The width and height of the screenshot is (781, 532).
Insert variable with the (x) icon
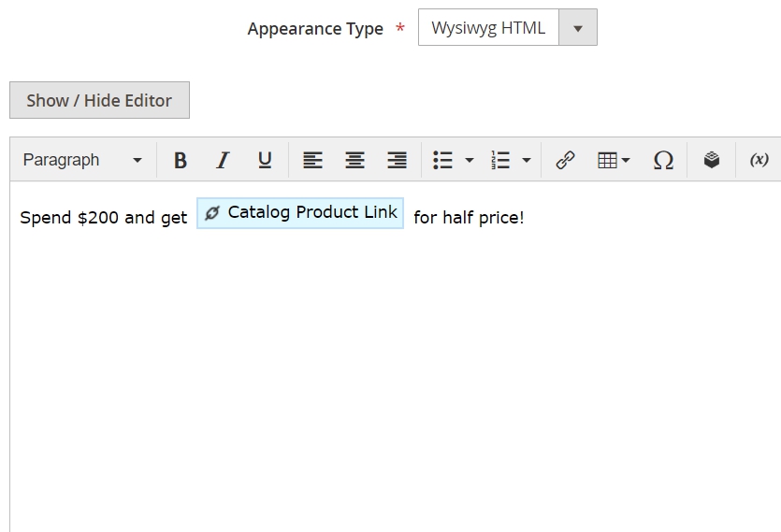tap(759, 160)
